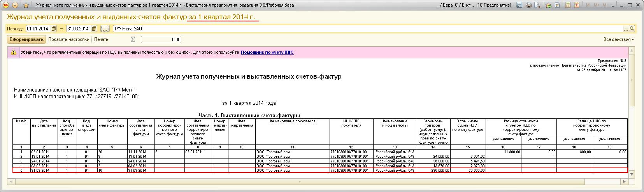Screen dimensions: 644x192
Task: Click report title Журнал учета полученных и выставленных
Action: 248,77
